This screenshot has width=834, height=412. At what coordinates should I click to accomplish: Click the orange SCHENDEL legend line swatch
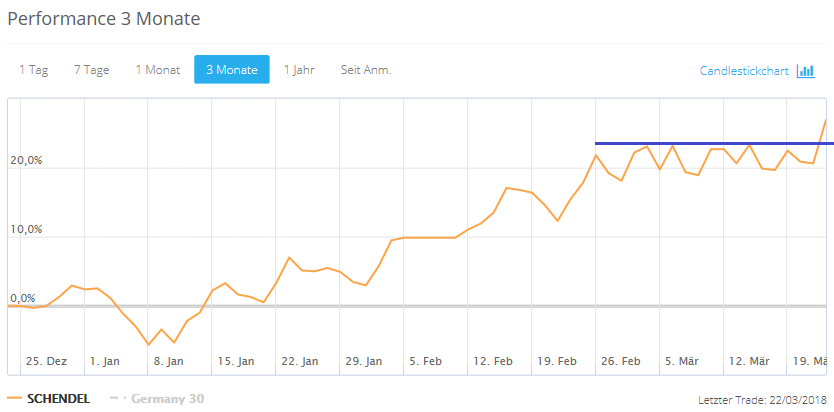pos(14,399)
